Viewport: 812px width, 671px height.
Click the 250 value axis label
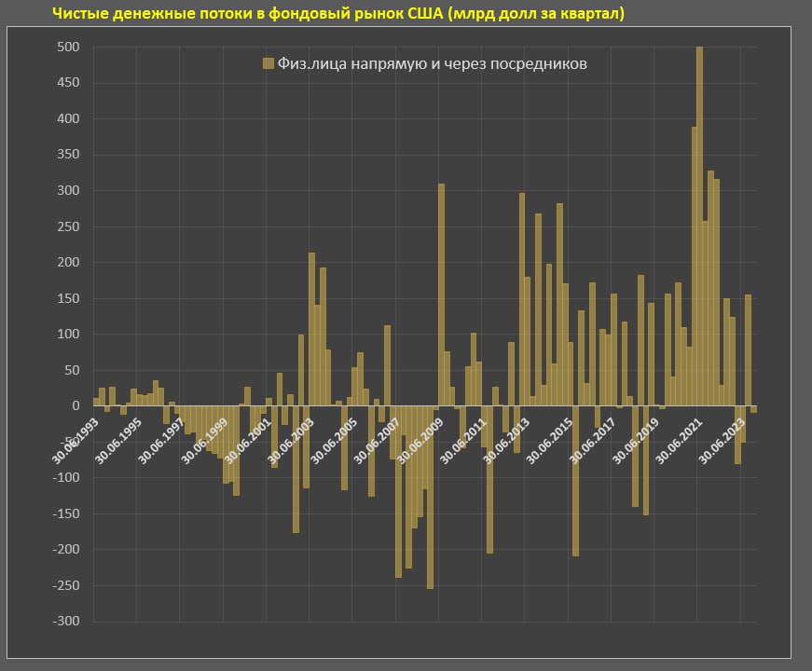pos(68,226)
